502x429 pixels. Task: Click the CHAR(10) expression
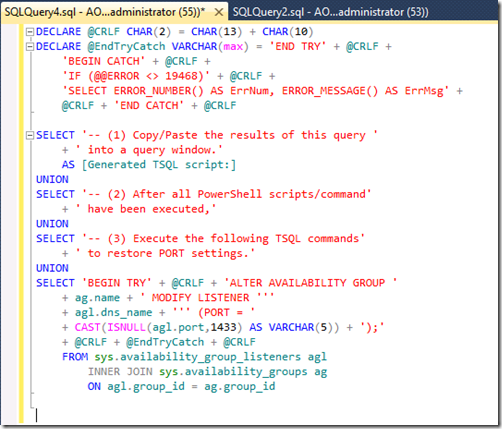[x=288, y=32]
